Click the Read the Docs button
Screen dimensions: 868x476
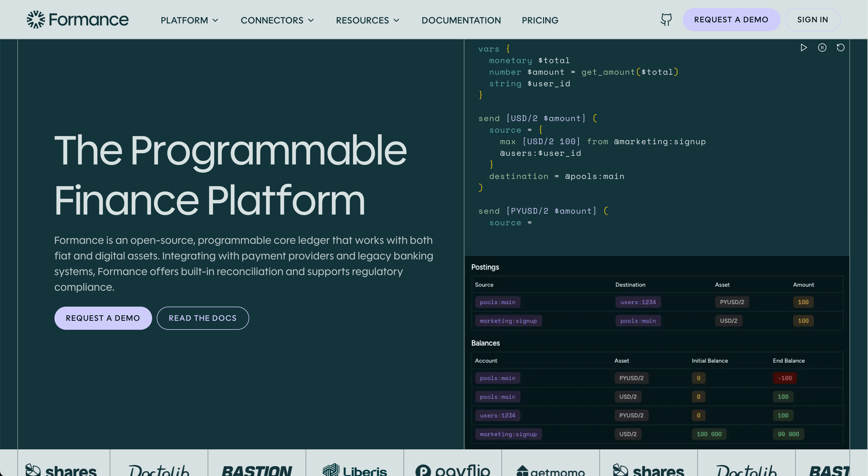click(x=203, y=318)
